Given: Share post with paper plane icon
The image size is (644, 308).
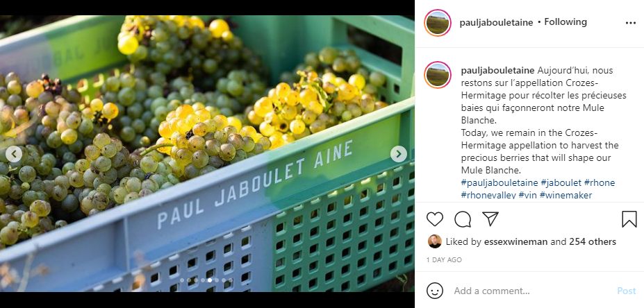Looking at the screenshot, I should point(490,219).
